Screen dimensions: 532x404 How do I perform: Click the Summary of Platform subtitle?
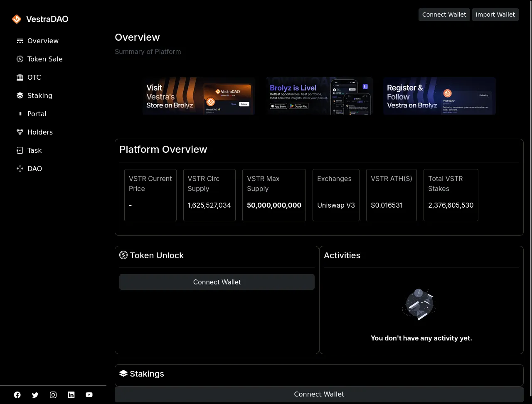(x=148, y=51)
